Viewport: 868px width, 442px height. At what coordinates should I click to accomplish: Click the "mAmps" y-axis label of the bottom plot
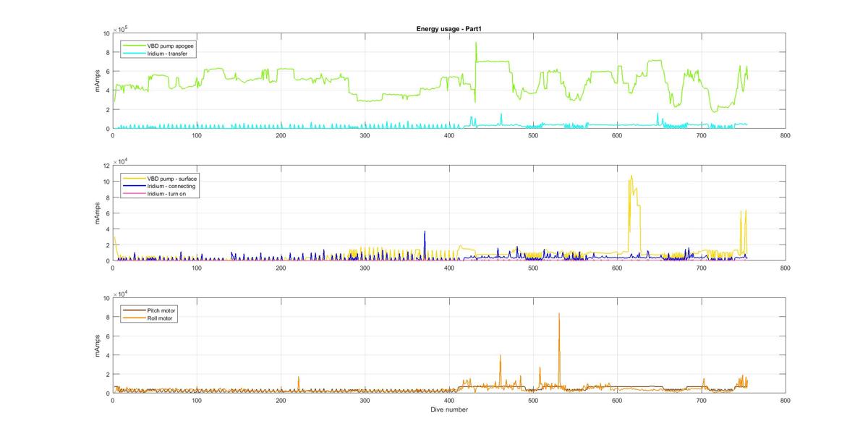coord(98,346)
